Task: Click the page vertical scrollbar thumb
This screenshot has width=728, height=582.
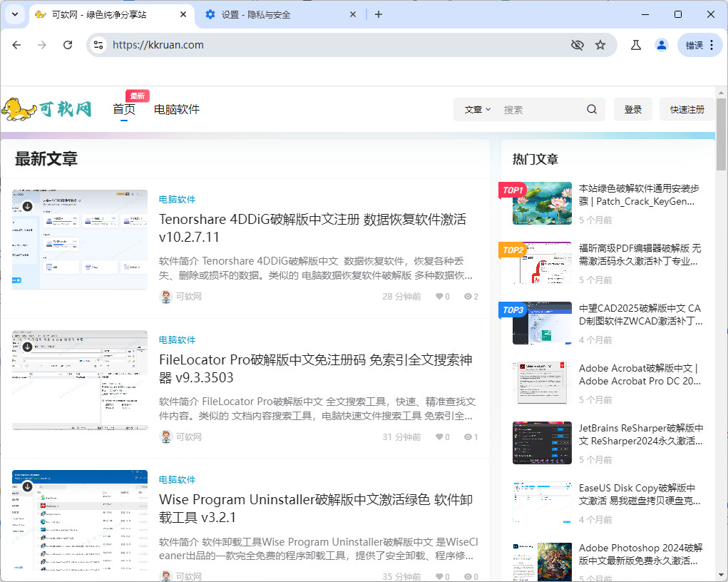Action: (x=722, y=135)
